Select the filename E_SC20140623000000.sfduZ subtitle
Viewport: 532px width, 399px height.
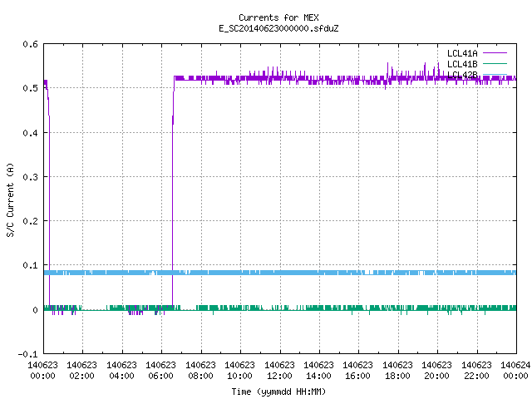[x=278, y=28]
